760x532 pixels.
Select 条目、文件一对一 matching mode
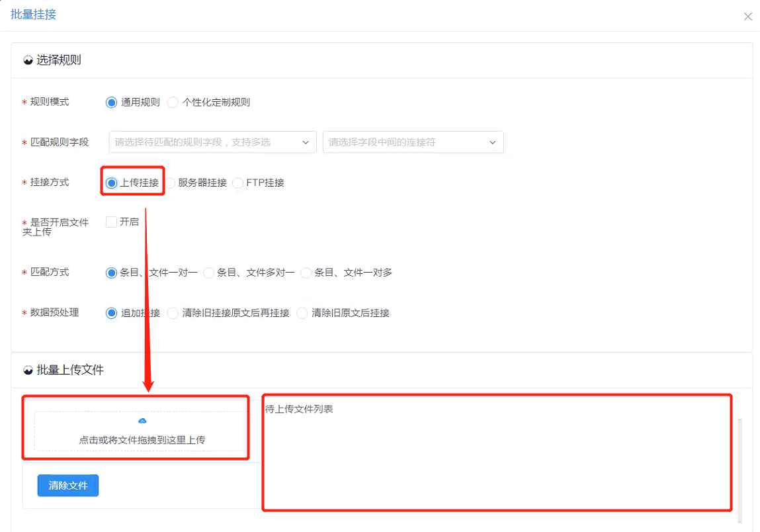click(x=112, y=273)
